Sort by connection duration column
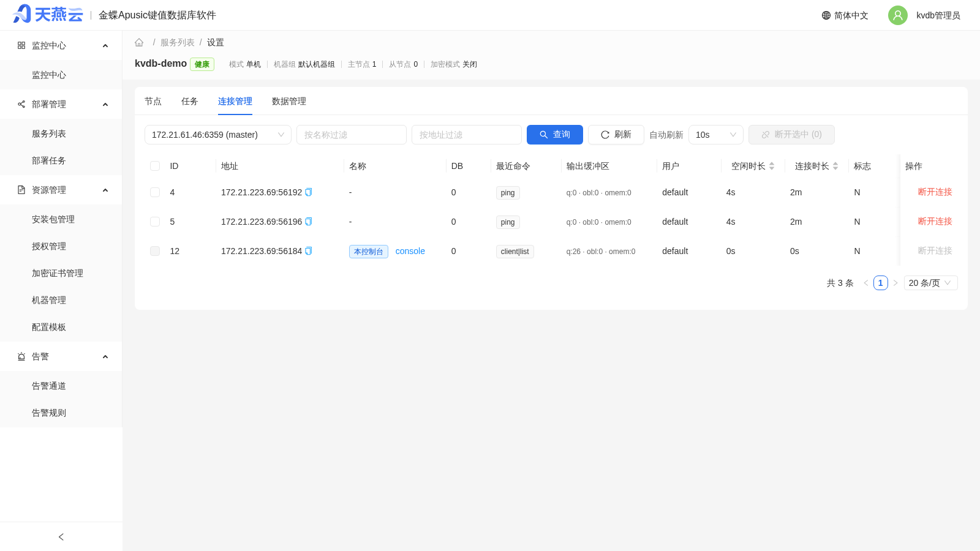This screenshot has width=980, height=551. click(835, 166)
